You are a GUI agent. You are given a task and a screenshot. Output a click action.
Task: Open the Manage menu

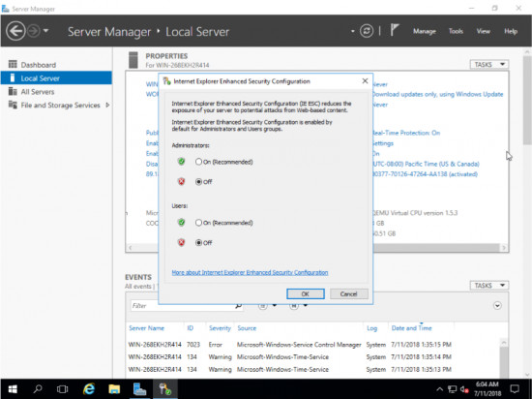(424, 31)
